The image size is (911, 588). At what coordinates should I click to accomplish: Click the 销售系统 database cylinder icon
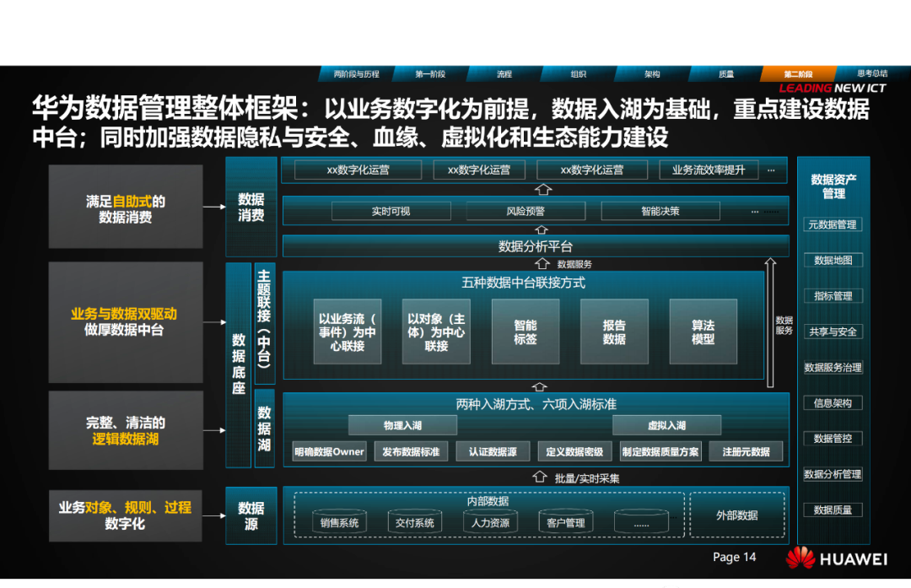(x=339, y=522)
